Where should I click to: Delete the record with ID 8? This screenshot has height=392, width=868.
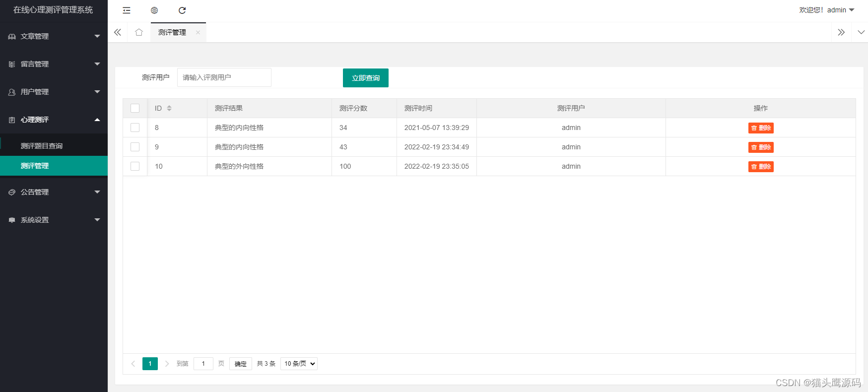click(x=761, y=128)
